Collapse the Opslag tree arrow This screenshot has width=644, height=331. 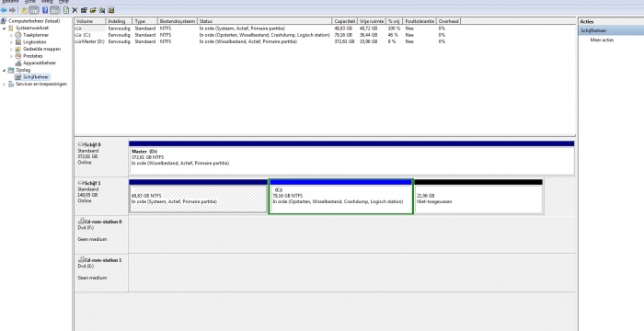click(5, 70)
